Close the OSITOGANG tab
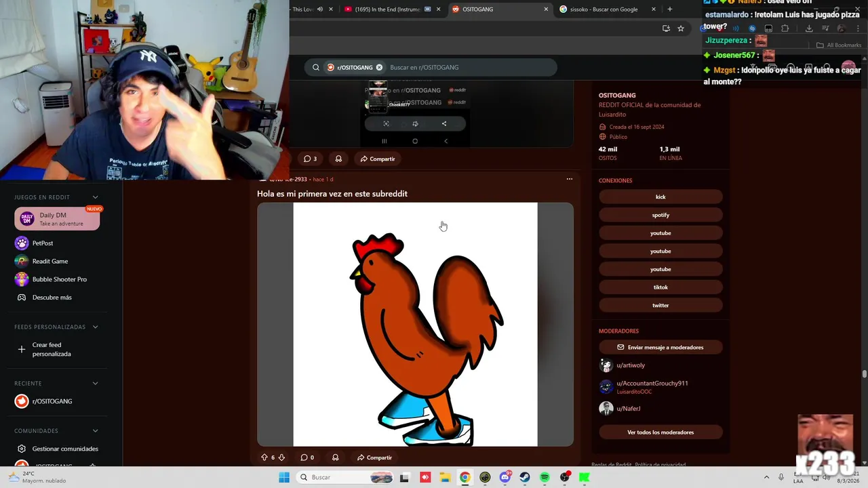 pyautogui.click(x=546, y=9)
